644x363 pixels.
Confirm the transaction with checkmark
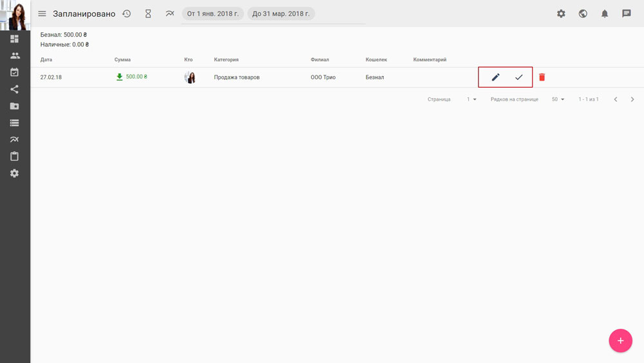pos(518,77)
